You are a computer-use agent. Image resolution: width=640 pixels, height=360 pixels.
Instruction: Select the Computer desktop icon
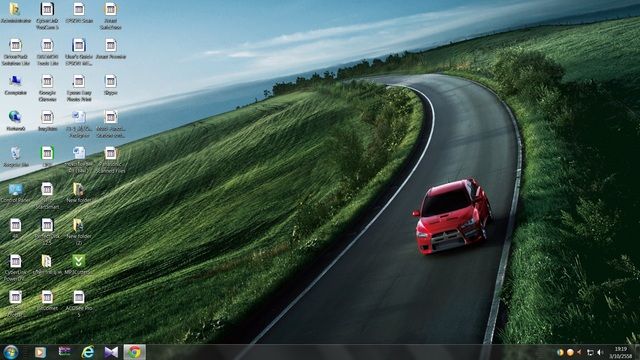point(16,85)
